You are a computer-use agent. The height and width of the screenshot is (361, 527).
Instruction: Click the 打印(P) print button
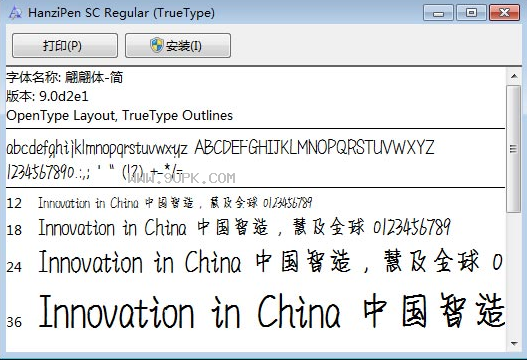65,45
